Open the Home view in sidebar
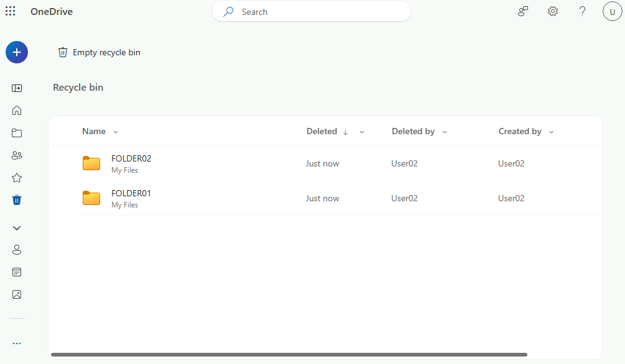Image resolution: width=625 pixels, height=364 pixels. click(x=17, y=111)
